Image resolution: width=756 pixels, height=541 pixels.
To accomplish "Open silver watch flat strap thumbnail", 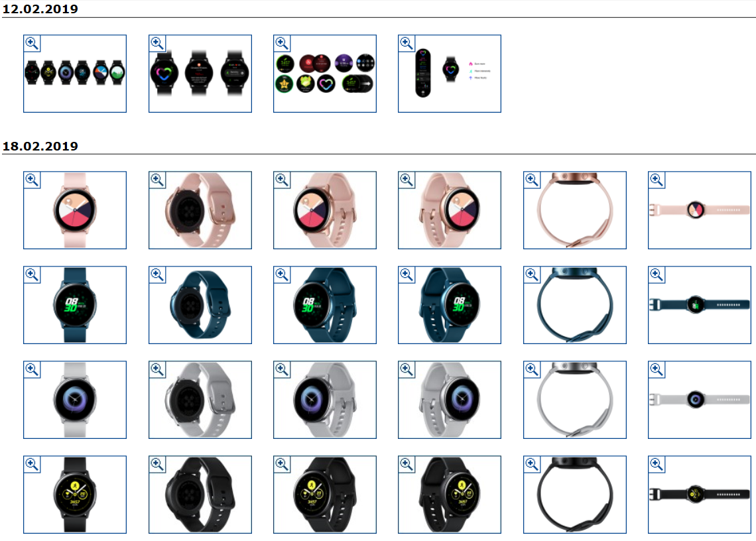I will [x=700, y=400].
